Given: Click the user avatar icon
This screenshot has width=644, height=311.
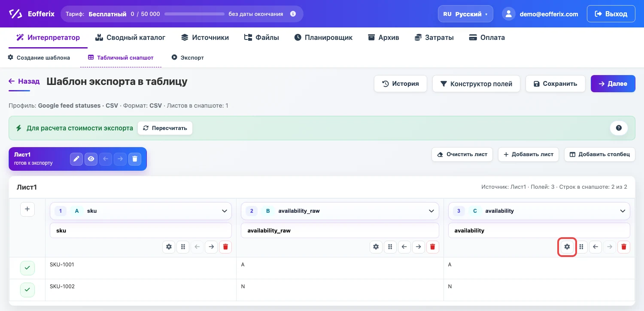Looking at the screenshot, I should [509, 14].
